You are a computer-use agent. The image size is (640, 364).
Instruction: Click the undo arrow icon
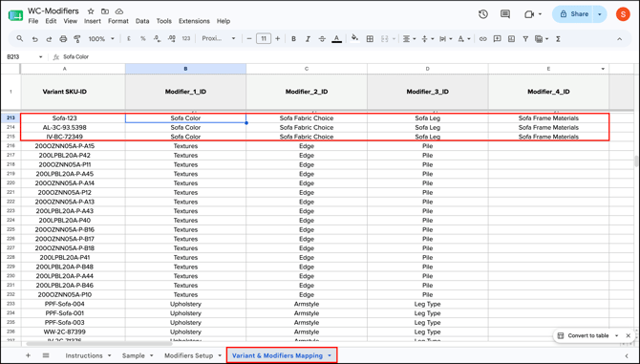pos(35,39)
